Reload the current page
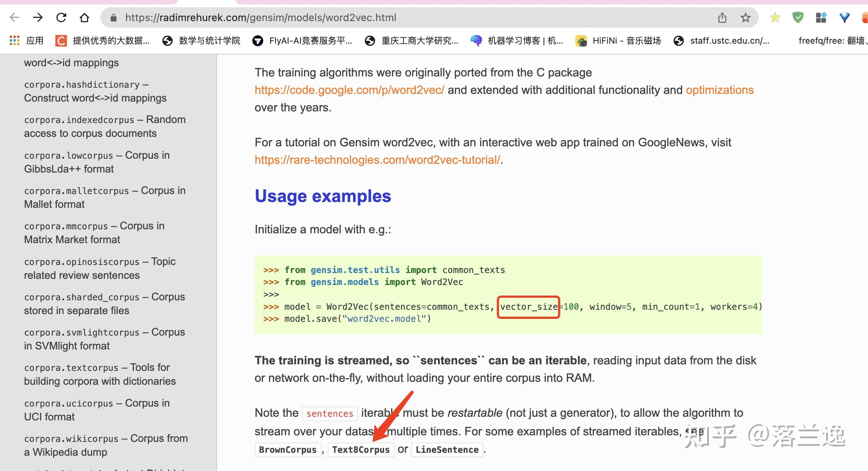The image size is (868, 471). [x=61, y=17]
